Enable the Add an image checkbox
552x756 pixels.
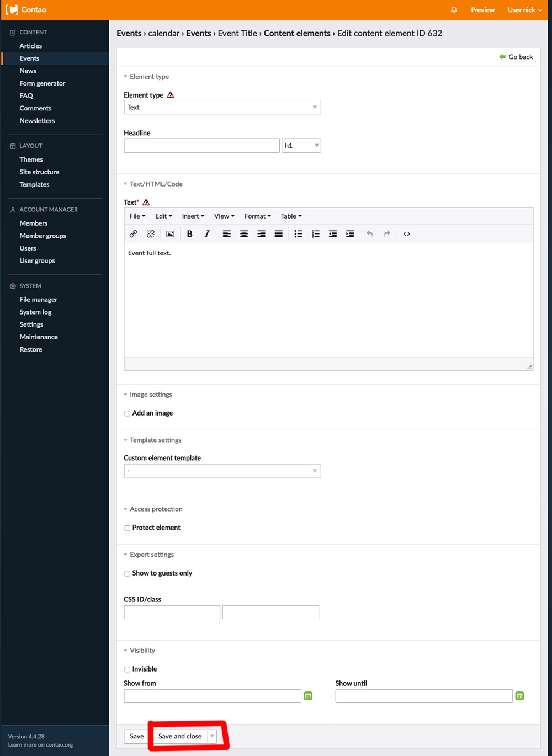(x=127, y=413)
